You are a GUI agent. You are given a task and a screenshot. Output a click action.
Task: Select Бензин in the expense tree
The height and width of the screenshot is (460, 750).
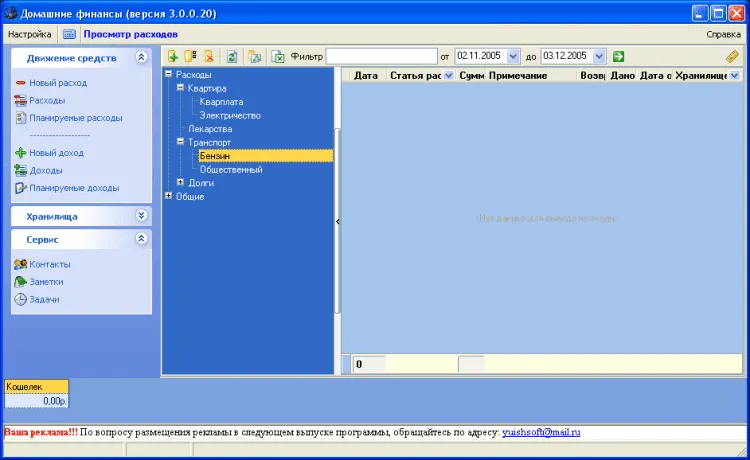click(x=265, y=156)
